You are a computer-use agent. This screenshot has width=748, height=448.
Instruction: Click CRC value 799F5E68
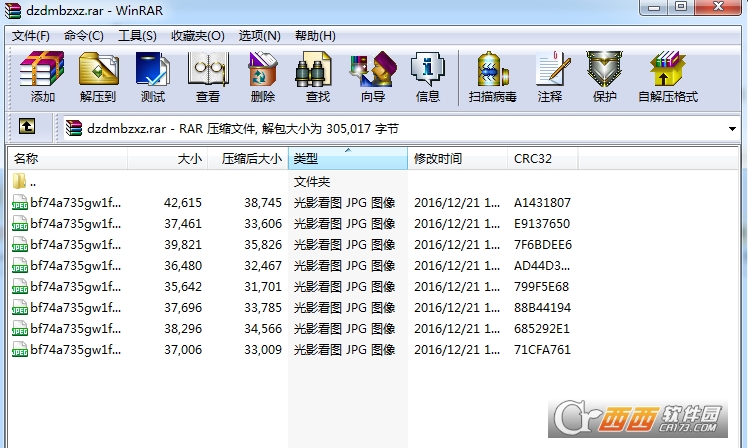541,287
